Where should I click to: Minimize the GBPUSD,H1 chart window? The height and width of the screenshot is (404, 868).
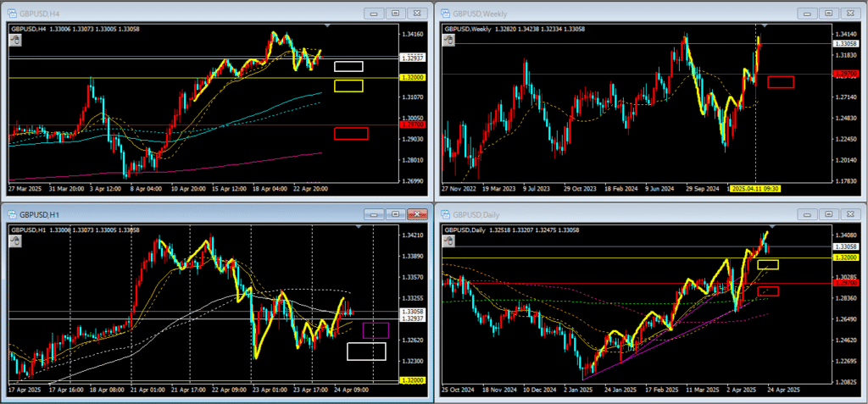374,214
